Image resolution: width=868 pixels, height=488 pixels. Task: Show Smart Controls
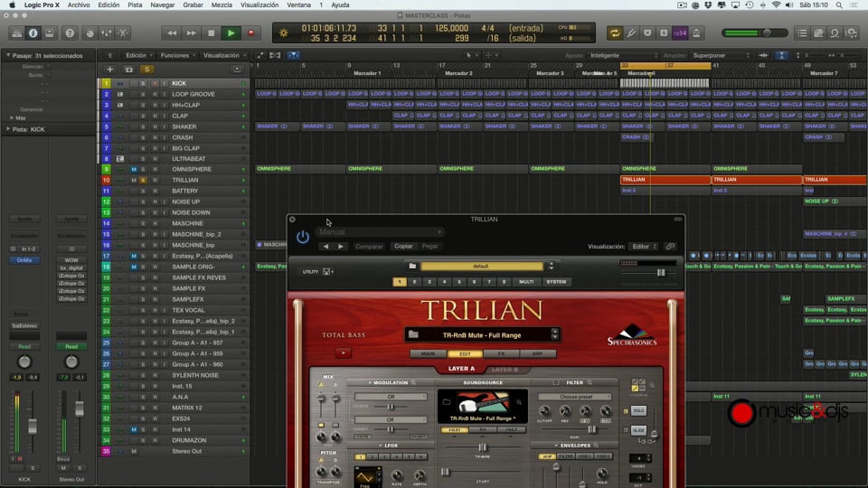(90, 33)
